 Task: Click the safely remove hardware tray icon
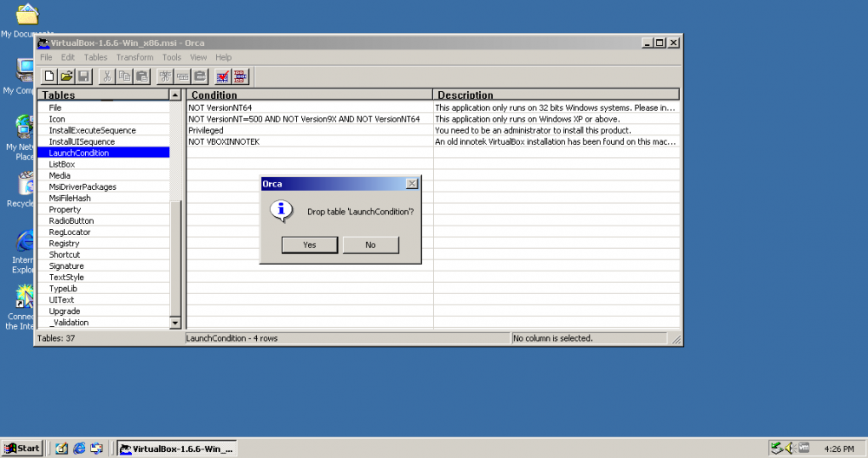pyautogui.click(x=777, y=448)
